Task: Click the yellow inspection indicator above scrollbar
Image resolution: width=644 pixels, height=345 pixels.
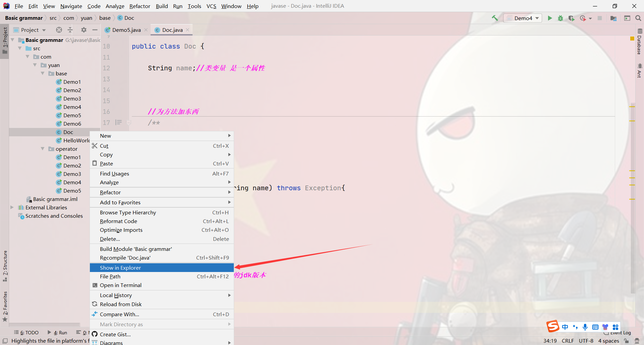Action: pos(632,39)
